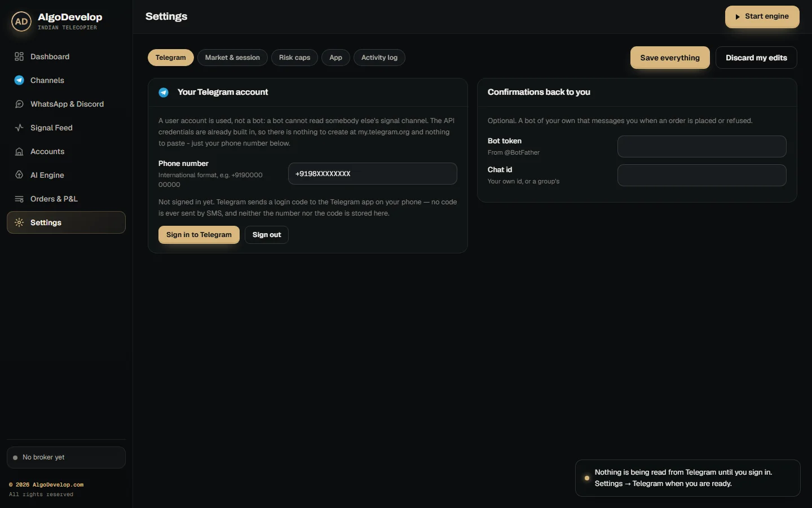Switch to the Telegram settings tab
Screen dimensions: 812x508
171,58
